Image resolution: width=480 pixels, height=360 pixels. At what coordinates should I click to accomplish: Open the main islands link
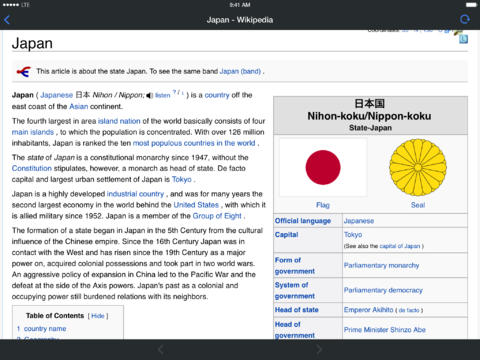[33, 132]
